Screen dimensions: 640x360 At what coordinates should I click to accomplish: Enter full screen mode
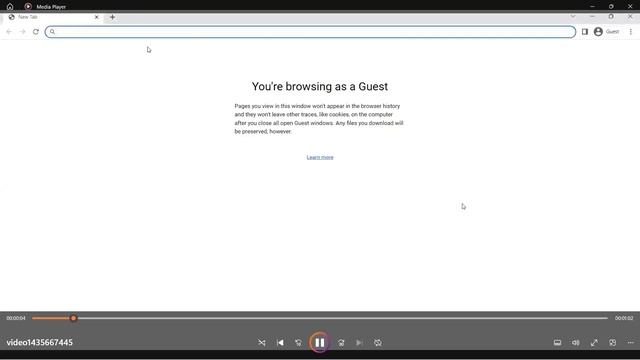point(594,342)
